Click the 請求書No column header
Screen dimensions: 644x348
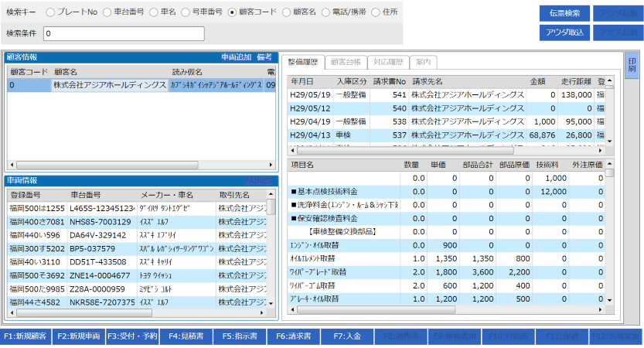tap(390, 81)
